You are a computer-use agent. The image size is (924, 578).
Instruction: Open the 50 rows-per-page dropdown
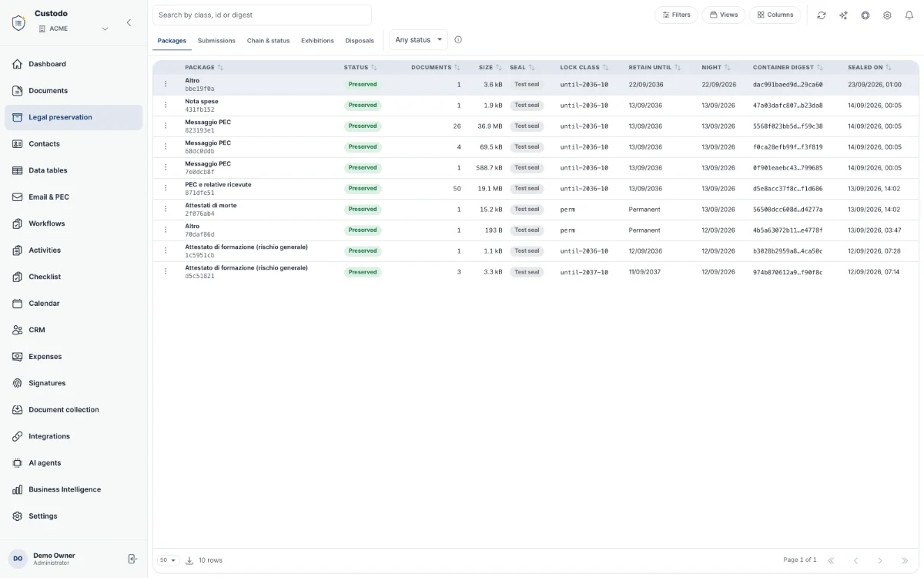168,560
